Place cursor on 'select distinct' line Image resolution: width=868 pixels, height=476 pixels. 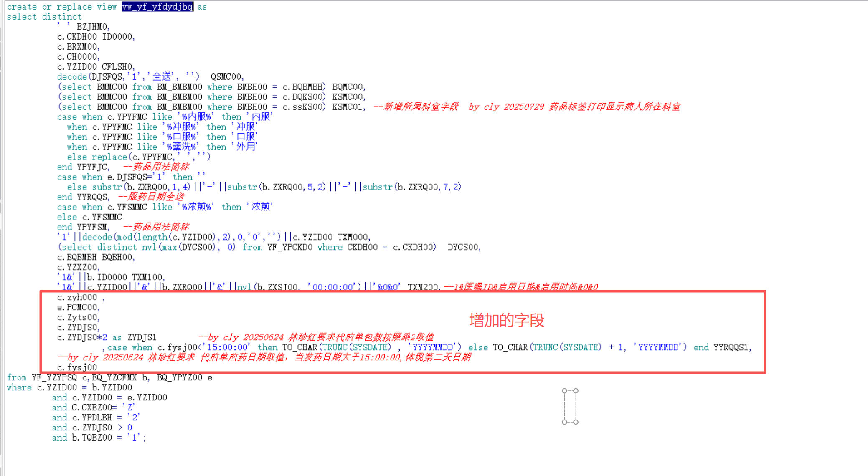pos(44,17)
